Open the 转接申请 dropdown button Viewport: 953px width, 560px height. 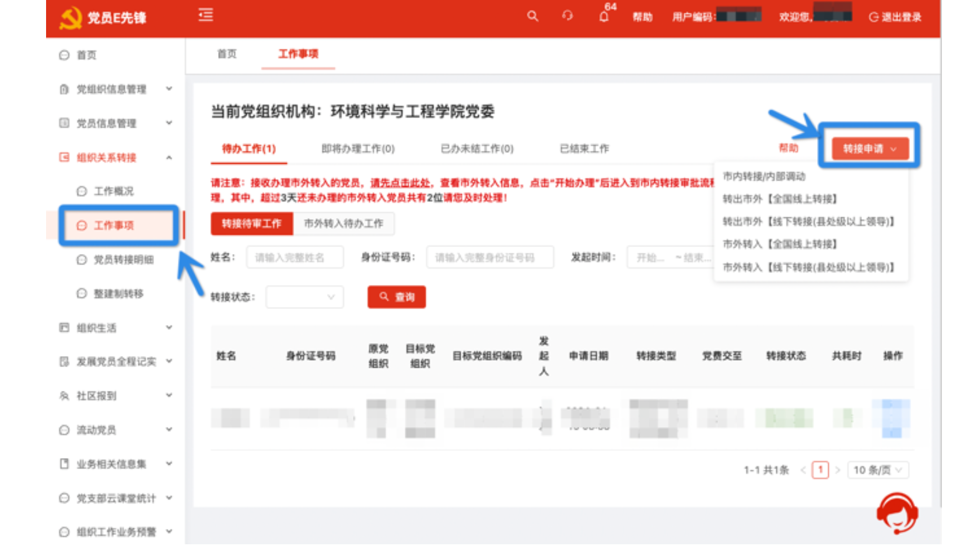pyautogui.click(x=870, y=149)
